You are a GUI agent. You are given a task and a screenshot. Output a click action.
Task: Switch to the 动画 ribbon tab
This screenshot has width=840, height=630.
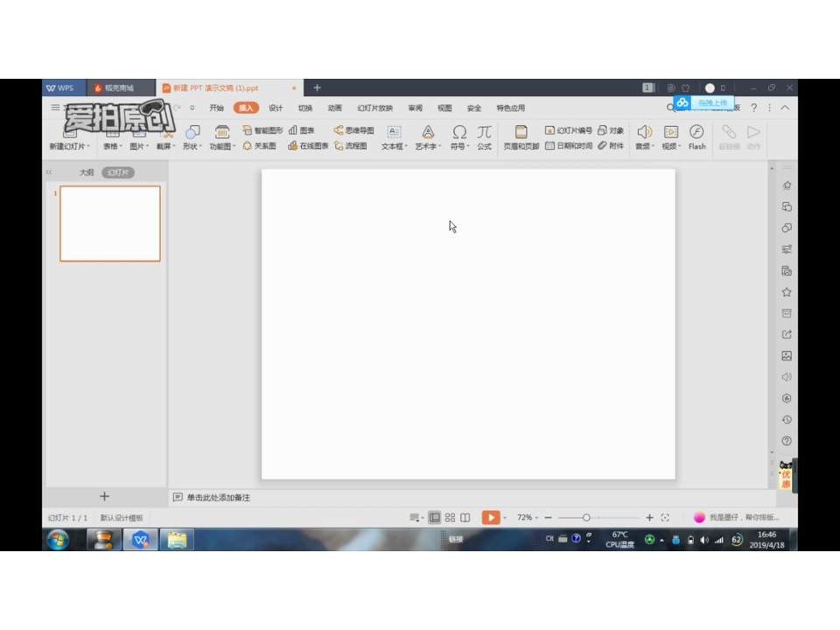click(x=334, y=108)
